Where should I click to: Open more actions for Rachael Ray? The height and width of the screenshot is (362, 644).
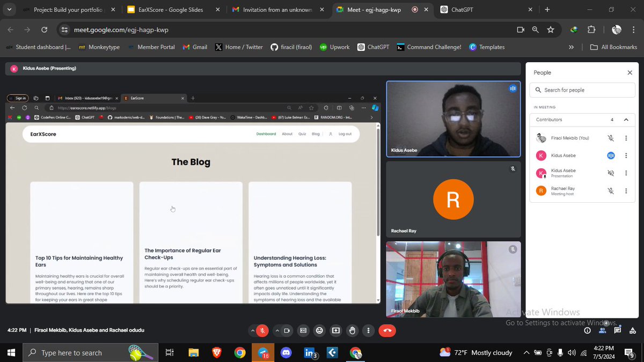(x=626, y=191)
